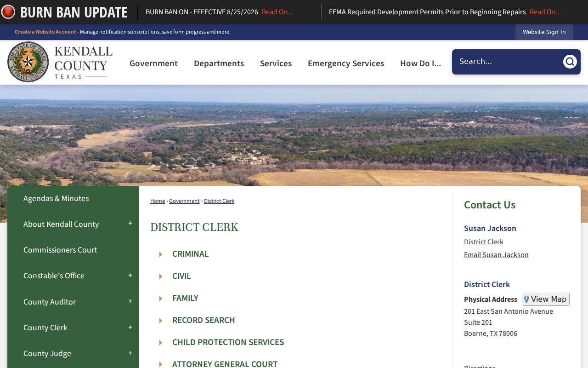Click the Website Sign In button
Viewport: 588px width, 368px height.
pos(544,32)
